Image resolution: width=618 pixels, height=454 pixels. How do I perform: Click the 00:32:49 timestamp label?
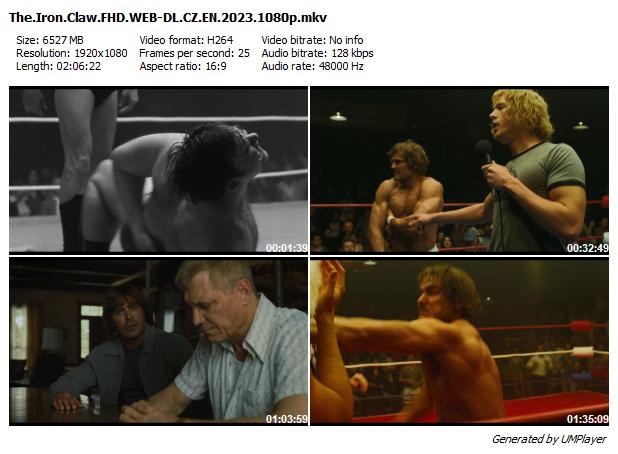588,247
